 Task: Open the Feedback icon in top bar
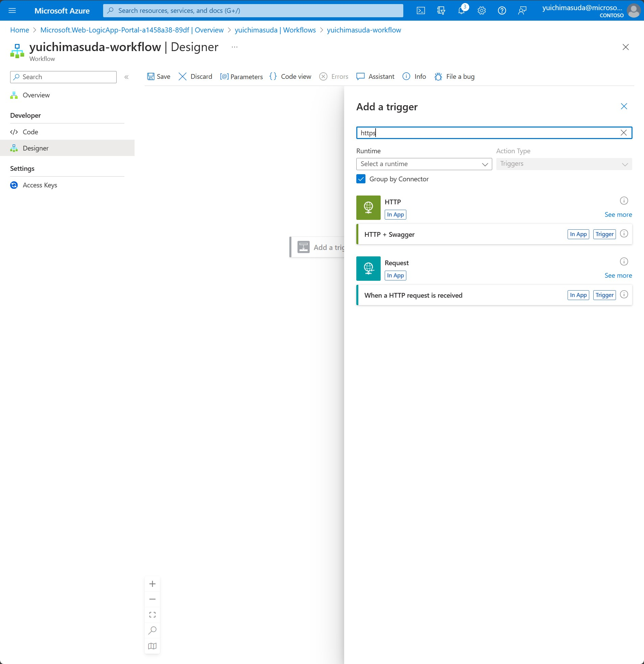(522, 10)
